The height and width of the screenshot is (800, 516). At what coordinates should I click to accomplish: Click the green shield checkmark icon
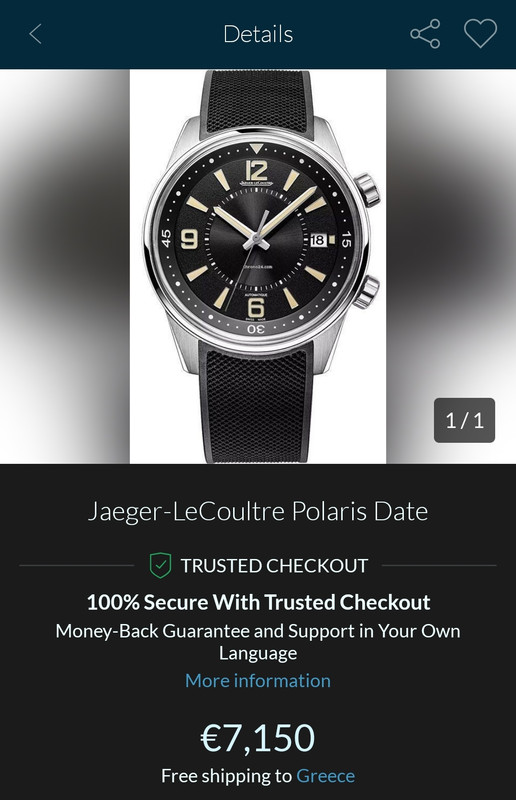point(160,565)
